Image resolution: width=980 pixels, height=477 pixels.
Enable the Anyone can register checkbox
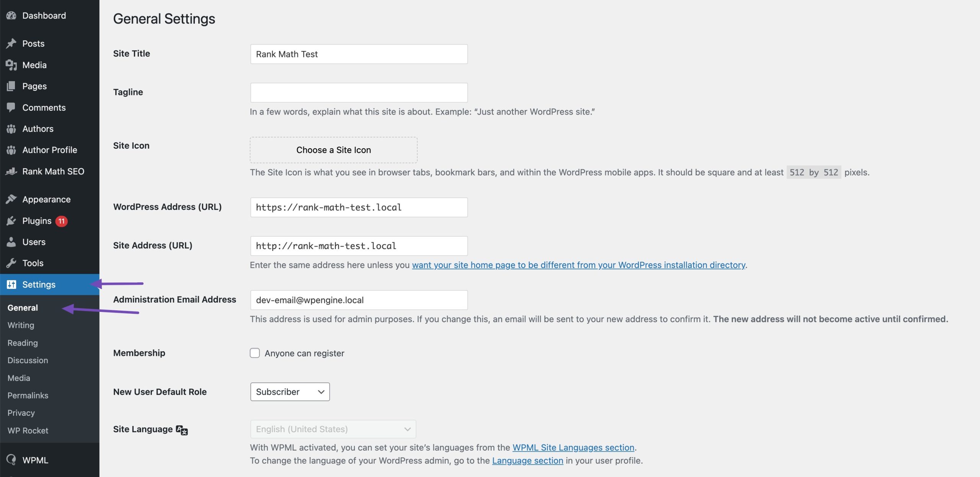(255, 353)
